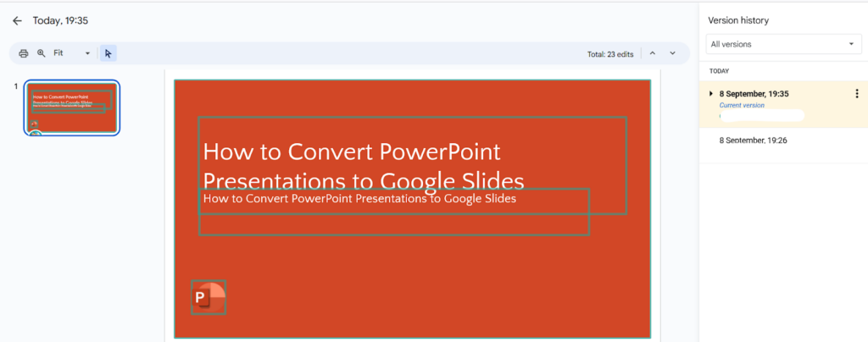Screen dimensions: 868x342
Task: Click the PowerPoint logo on the slide
Action: point(209,297)
